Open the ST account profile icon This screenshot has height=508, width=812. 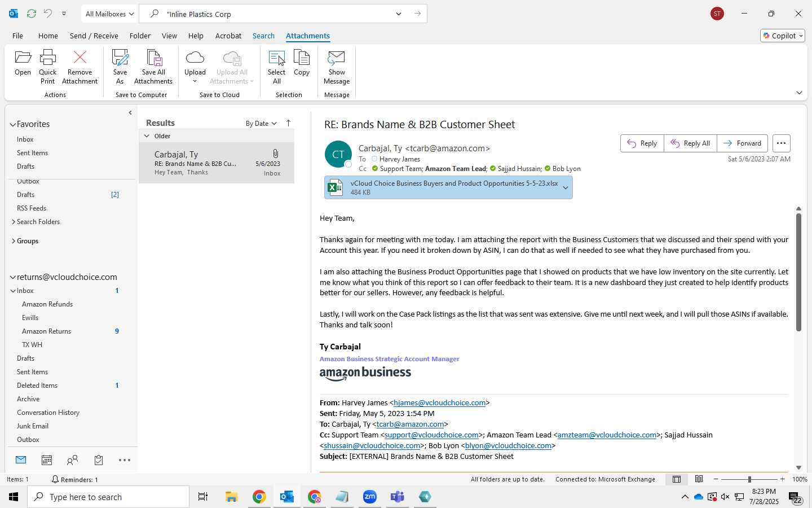[717, 14]
